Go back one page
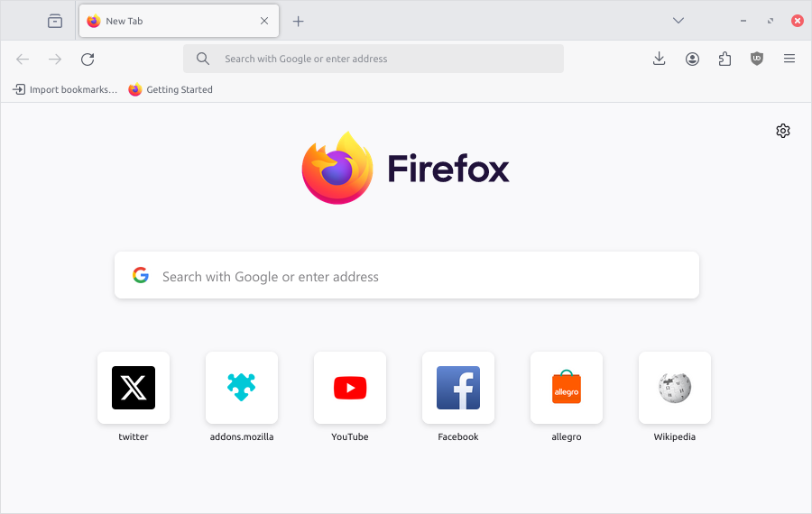This screenshot has width=812, height=514. (23, 59)
